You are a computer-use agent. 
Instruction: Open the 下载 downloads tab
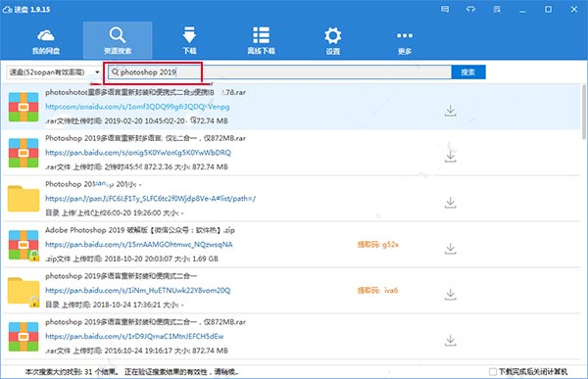point(189,40)
